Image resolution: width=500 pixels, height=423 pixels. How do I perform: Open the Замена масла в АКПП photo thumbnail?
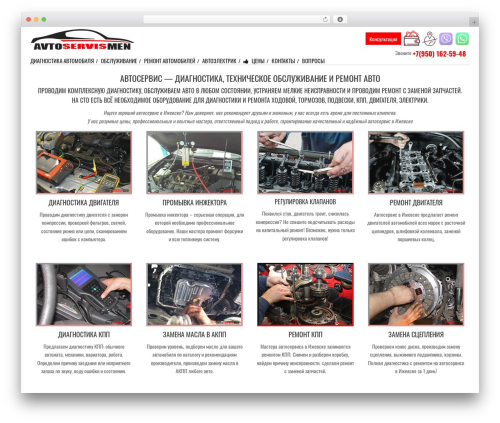coord(195,294)
